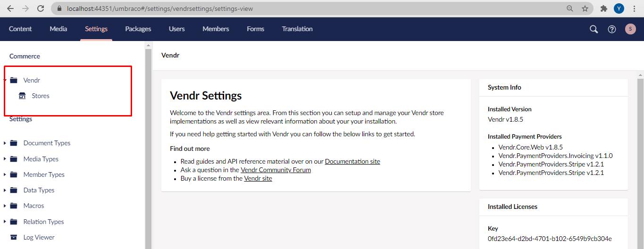Reload the current page
The width and height of the screenshot is (644, 249).
pos(41,8)
